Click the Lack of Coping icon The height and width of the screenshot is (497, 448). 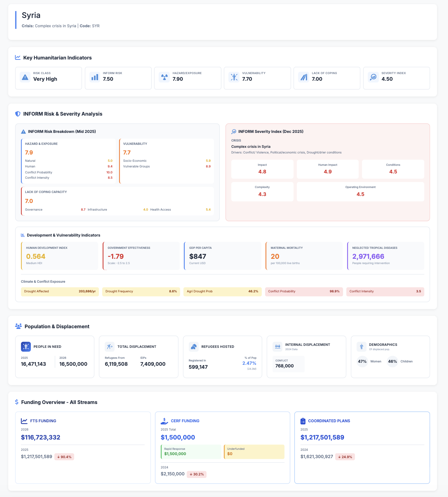point(304,77)
